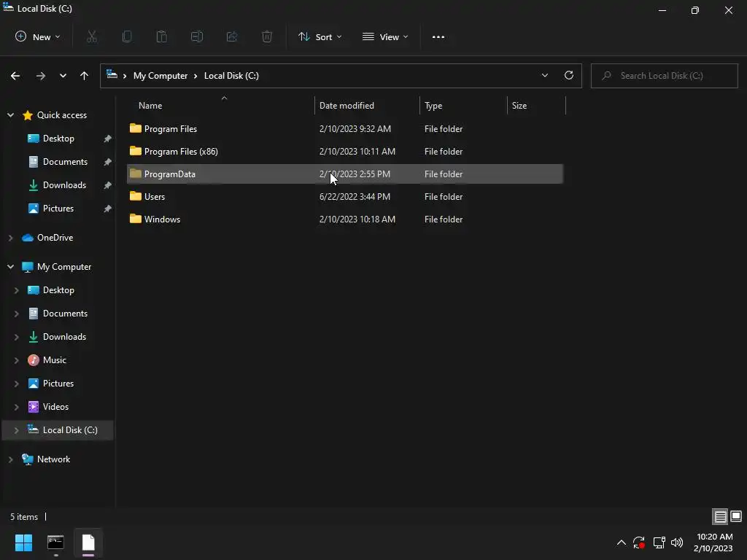Switch to details view icon in status bar

tap(720, 517)
